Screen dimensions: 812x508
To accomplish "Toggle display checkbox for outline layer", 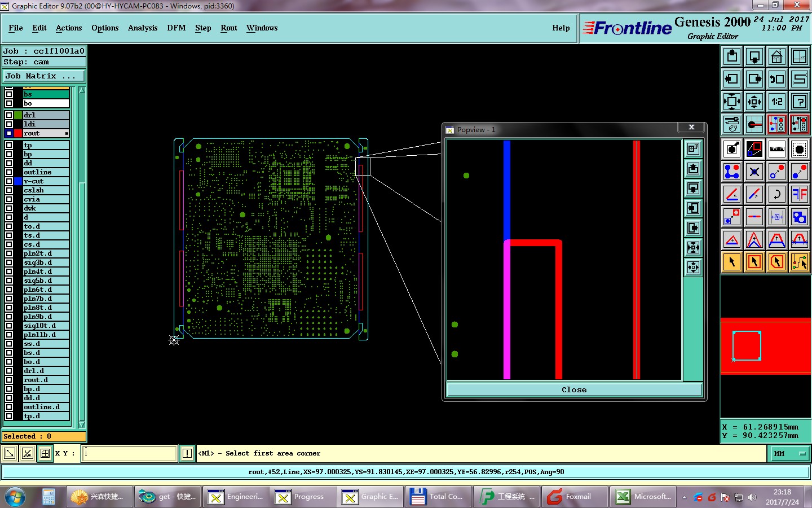I will (9, 172).
